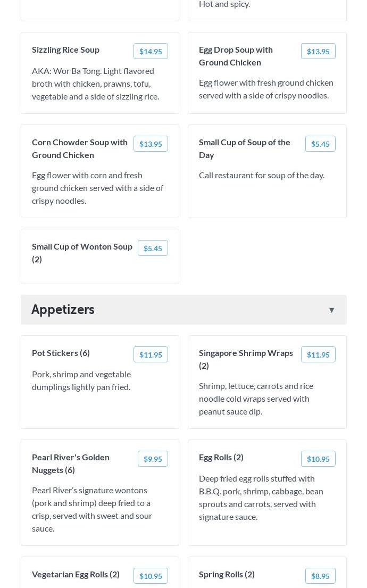Add Corn Chowder Soup via $13.95 price
This screenshot has height=588, width=367.
click(x=151, y=144)
